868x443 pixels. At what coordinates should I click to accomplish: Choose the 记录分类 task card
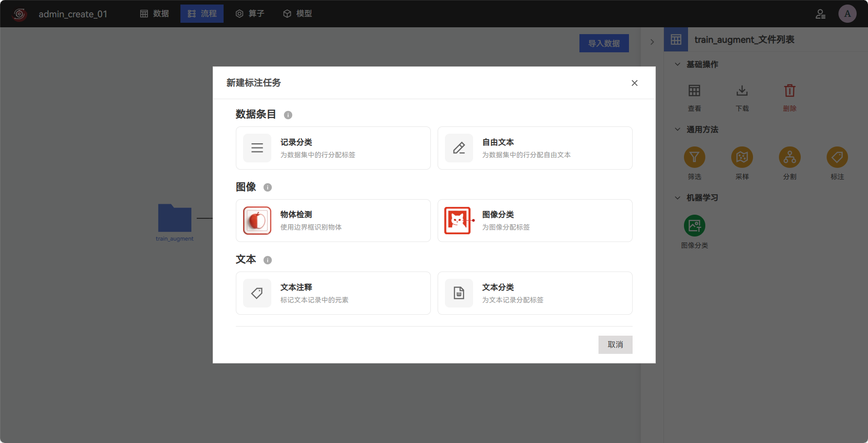(x=333, y=148)
